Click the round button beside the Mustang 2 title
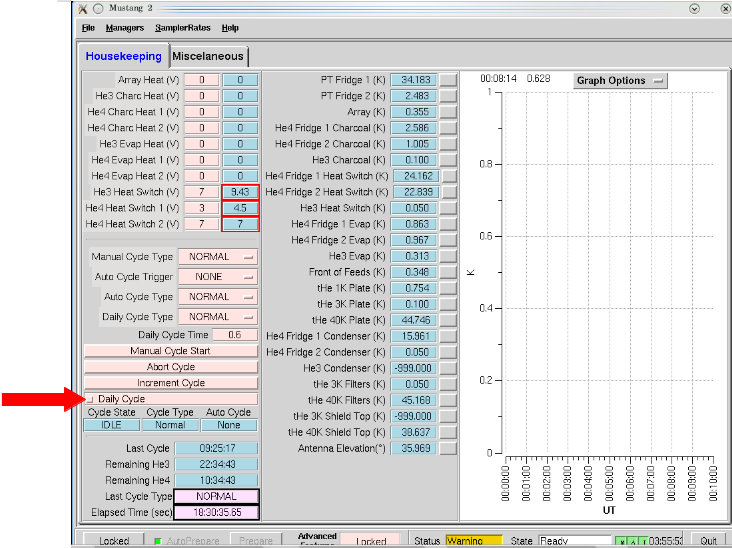 click(x=98, y=8)
